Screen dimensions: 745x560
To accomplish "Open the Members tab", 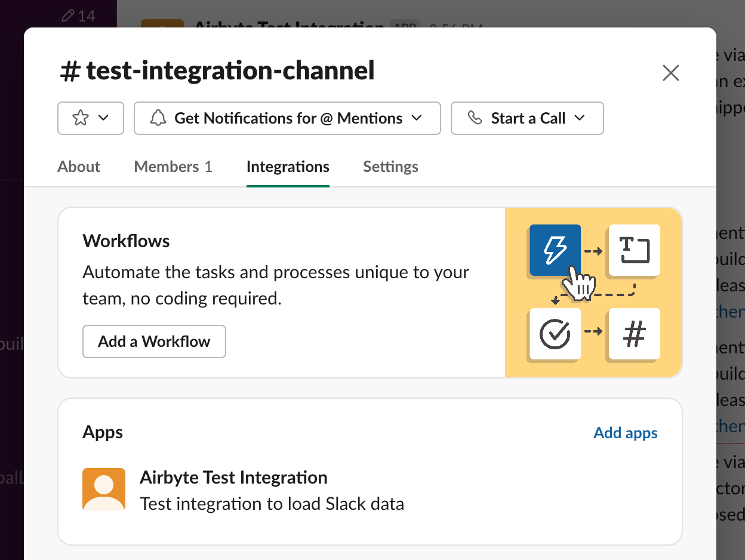I will [173, 167].
